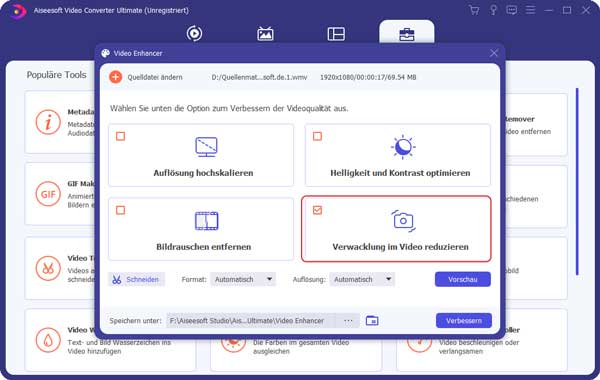Click the Vorschau button
The image size is (600, 380).
(x=463, y=279)
